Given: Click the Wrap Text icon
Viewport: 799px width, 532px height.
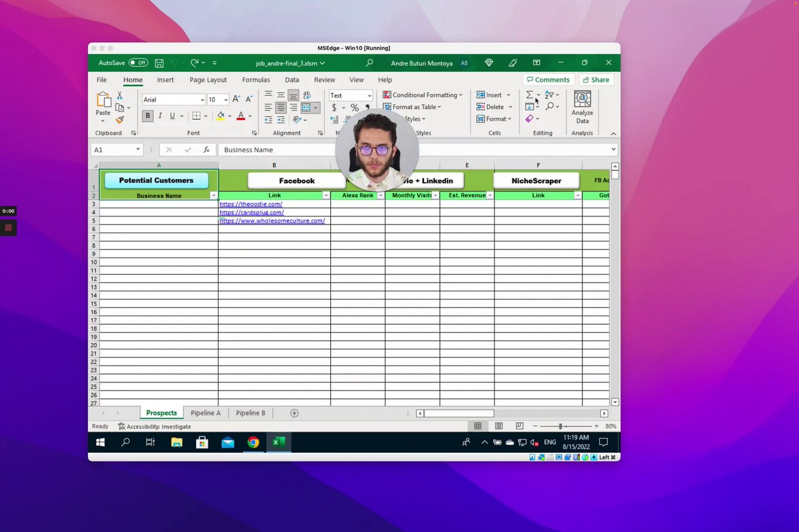Looking at the screenshot, I should pos(306,95).
